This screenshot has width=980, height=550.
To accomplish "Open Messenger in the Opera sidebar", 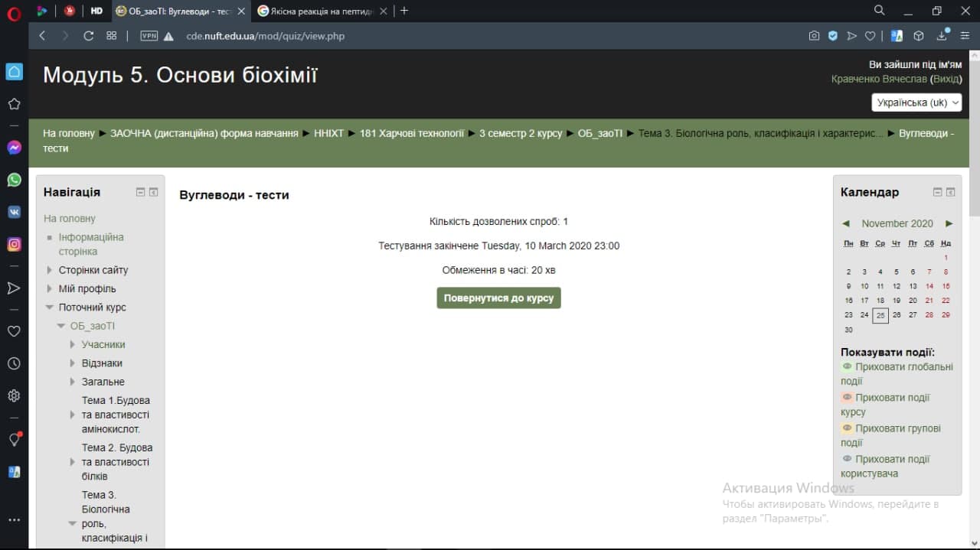I will point(14,148).
